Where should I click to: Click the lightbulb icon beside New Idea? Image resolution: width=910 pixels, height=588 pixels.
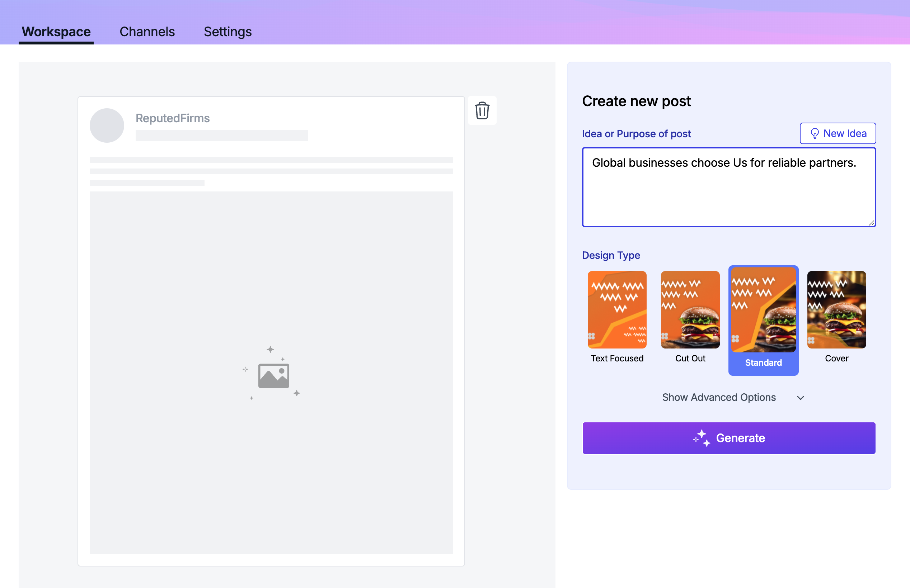coord(815,133)
